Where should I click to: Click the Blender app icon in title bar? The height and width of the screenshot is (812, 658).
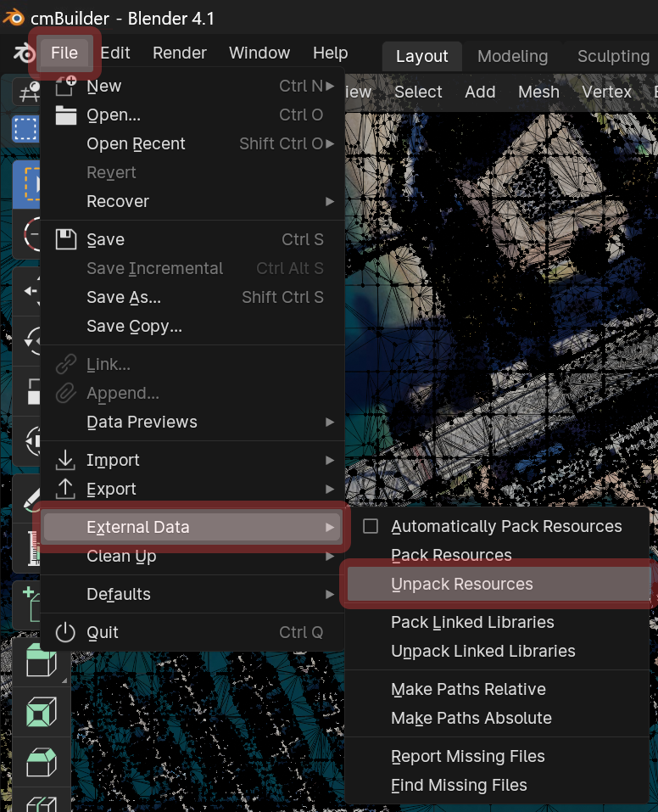click(x=14, y=18)
